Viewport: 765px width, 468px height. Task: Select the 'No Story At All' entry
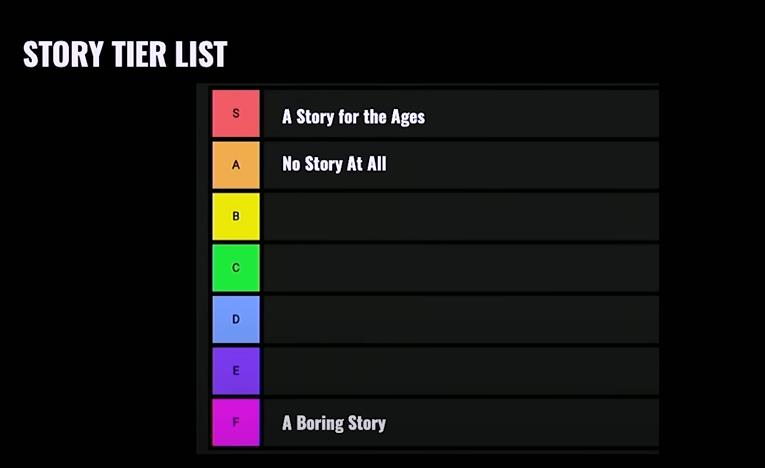pyautogui.click(x=334, y=163)
